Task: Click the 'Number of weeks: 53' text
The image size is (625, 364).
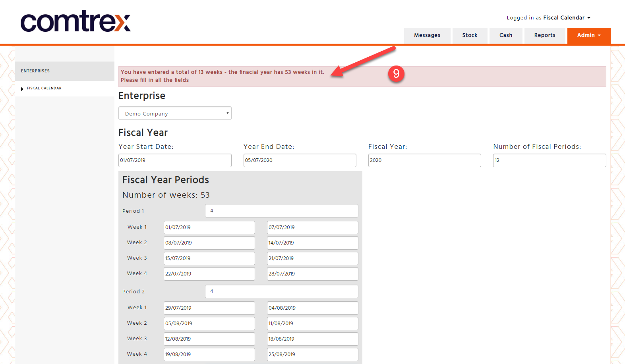Action: coord(166,195)
